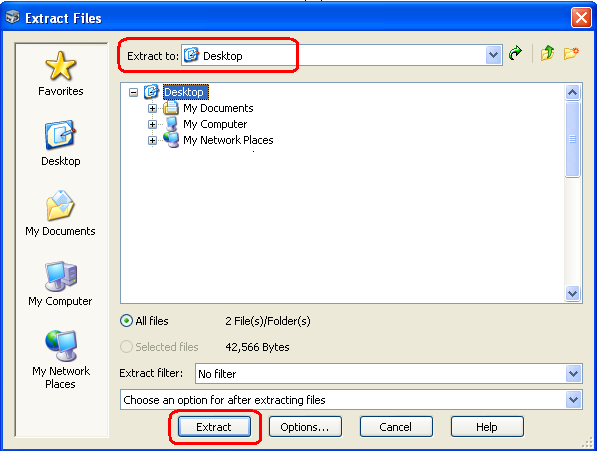Select My Documents label in the tree
This screenshot has height=451, width=597.
tap(218, 108)
